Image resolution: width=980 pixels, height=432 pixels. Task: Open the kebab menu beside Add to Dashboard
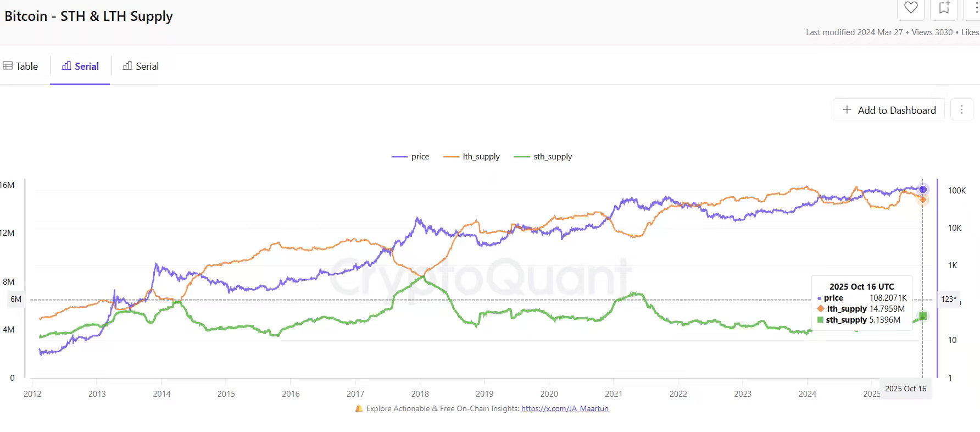tap(961, 110)
